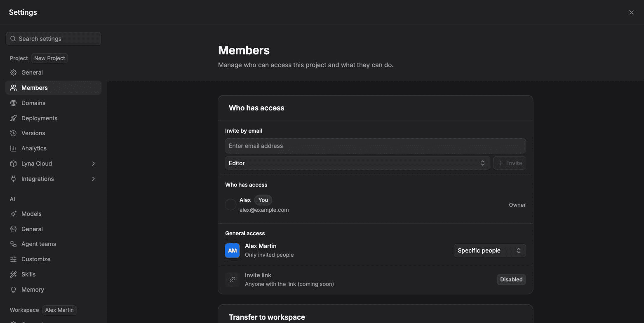Viewport: 644px width, 323px height.
Task: Open the Agent teams page
Action: click(x=53, y=244)
